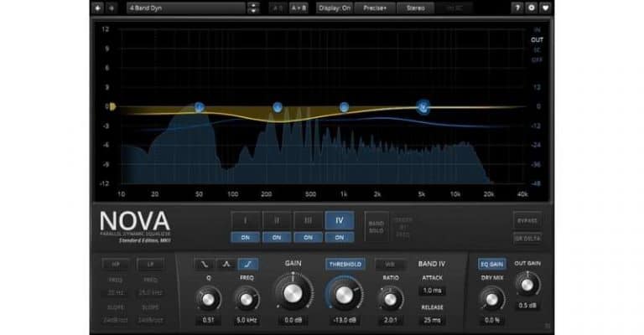The image size is (644, 335).
Task: Click the dimmed text toggle beside BAND SOLO
Action: pos(402,227)
